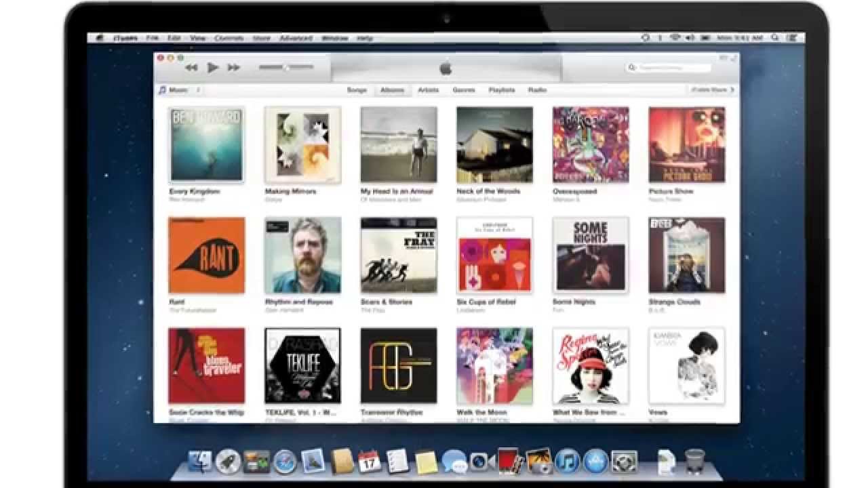Switch to the Albums tab

(393, 89)
